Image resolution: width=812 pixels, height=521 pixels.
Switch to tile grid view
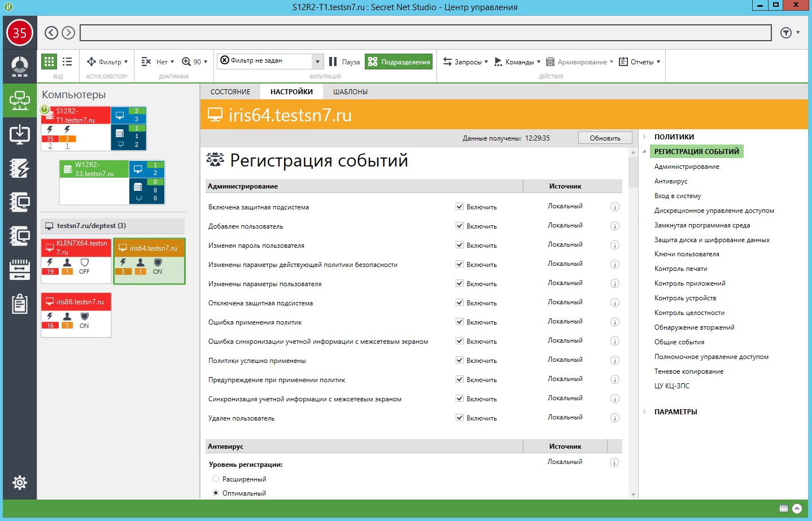pyautogui.click(x=49, y=62)
